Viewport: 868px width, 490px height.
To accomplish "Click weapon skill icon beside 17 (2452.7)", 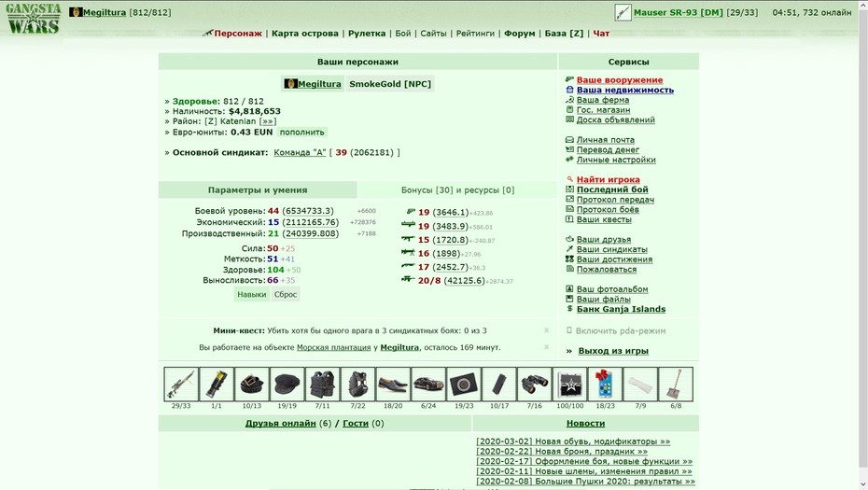I will tap(409, 266).
